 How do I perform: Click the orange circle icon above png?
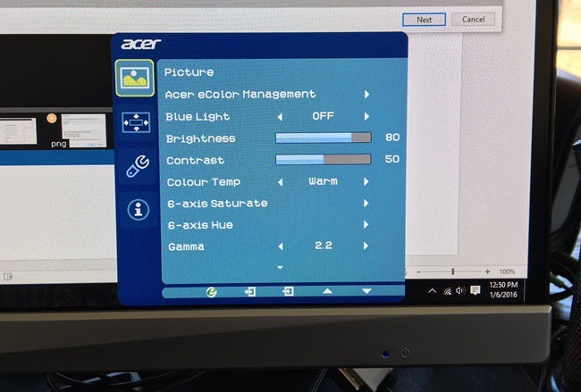(x=52, y=118)
